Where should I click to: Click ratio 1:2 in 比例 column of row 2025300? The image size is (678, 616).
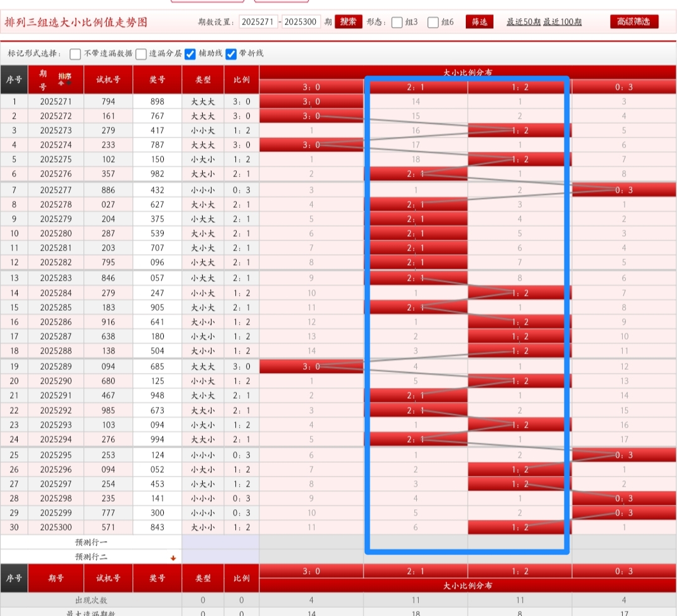[x=241, y=527]
